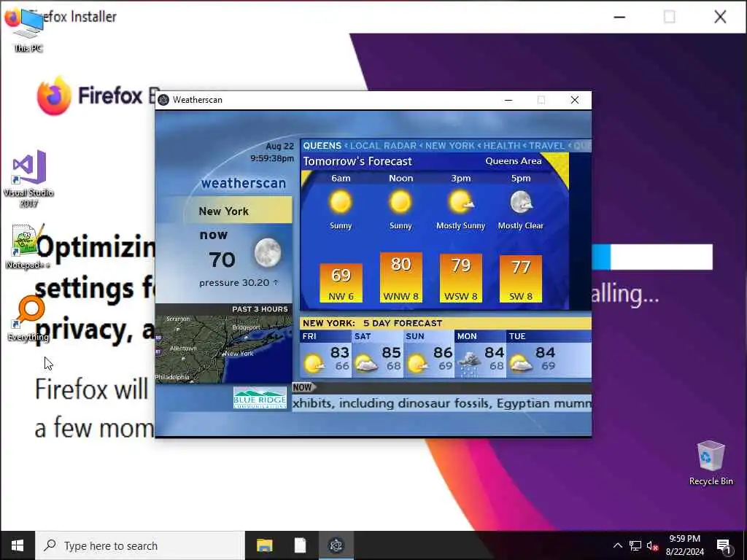Click the 'Queens Area' label
Viewport: 747px width, 560px height.
pyautogui.click(x=513, y=161)
